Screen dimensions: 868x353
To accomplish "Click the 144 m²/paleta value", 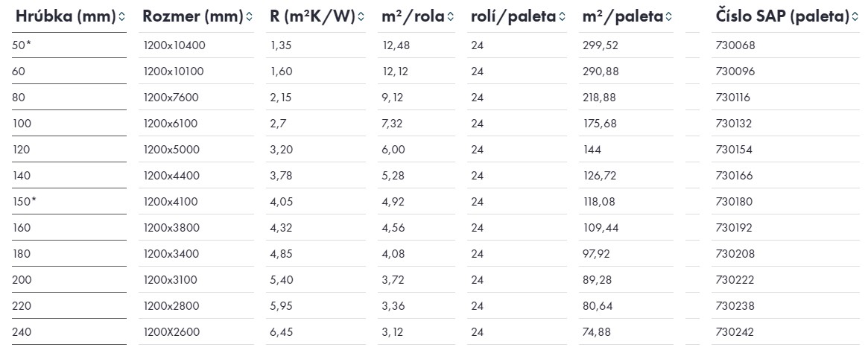I will (x=592, y=150).
